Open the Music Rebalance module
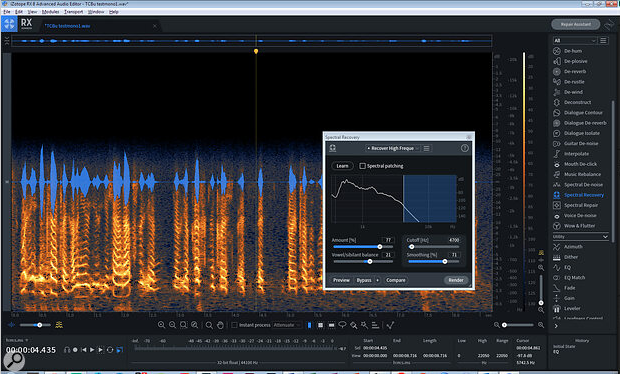Image resolution: width=620 pixels, height=374 pixels. pos(582,174)
